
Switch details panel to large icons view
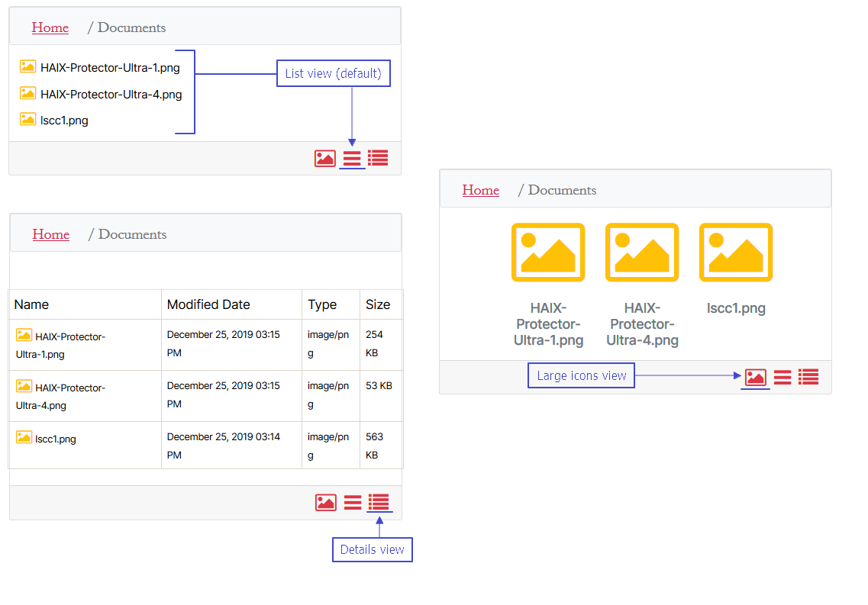[326, 503]
